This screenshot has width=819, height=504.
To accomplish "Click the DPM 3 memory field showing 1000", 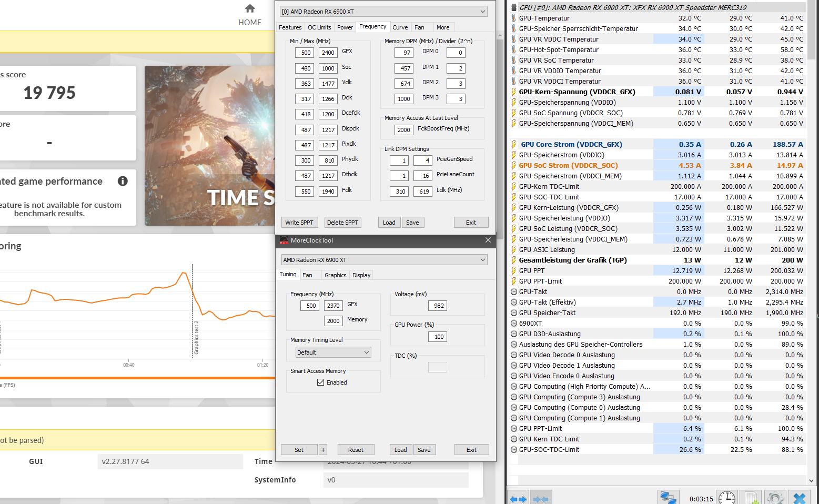I will tap(403, 99).
